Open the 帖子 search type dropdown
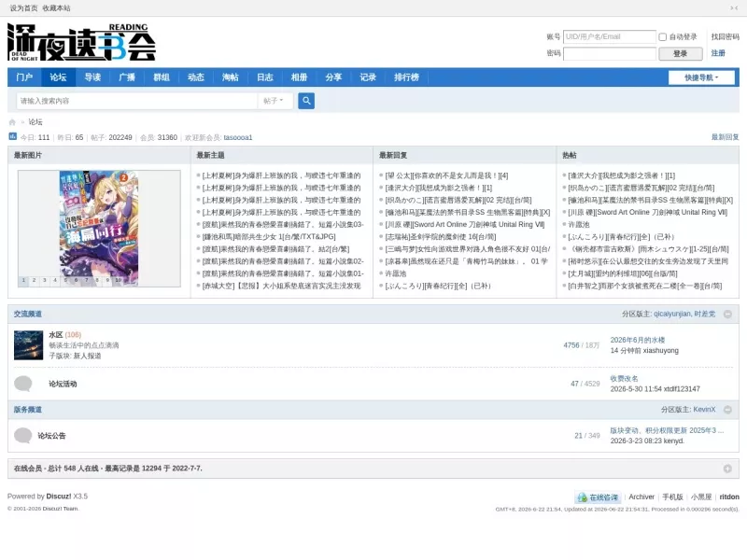 [273, 101]
